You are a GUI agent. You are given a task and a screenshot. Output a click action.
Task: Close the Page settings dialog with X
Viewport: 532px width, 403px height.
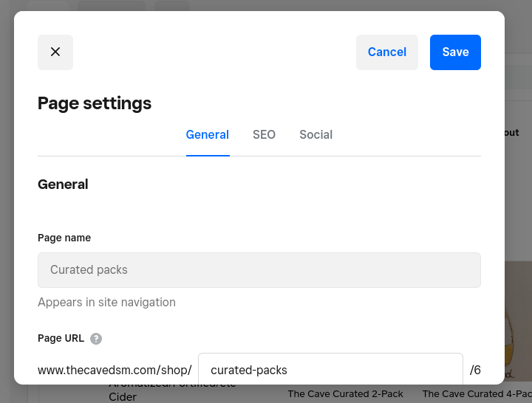pos(55,52)
